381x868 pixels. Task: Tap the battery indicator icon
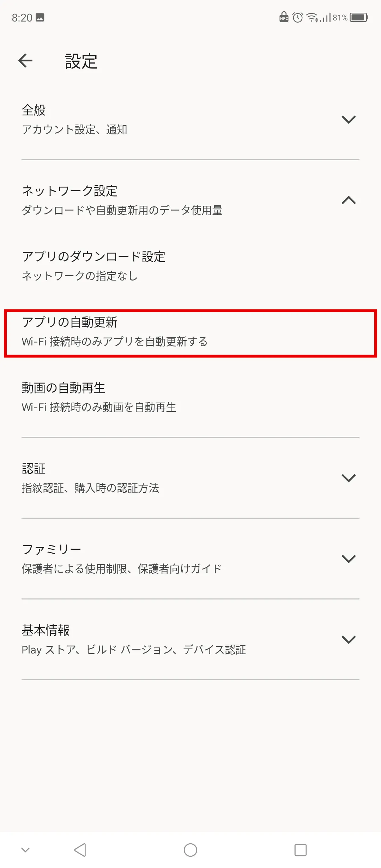click(359, 17)
